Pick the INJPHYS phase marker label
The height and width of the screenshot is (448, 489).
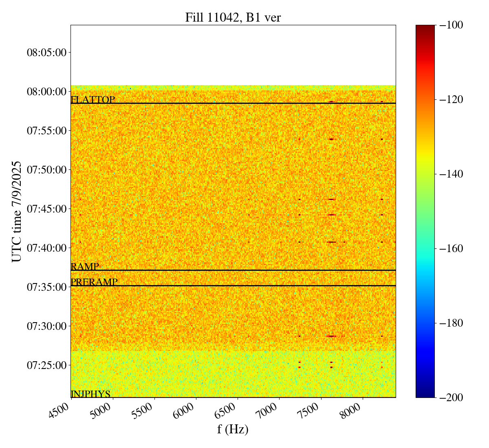90,394
